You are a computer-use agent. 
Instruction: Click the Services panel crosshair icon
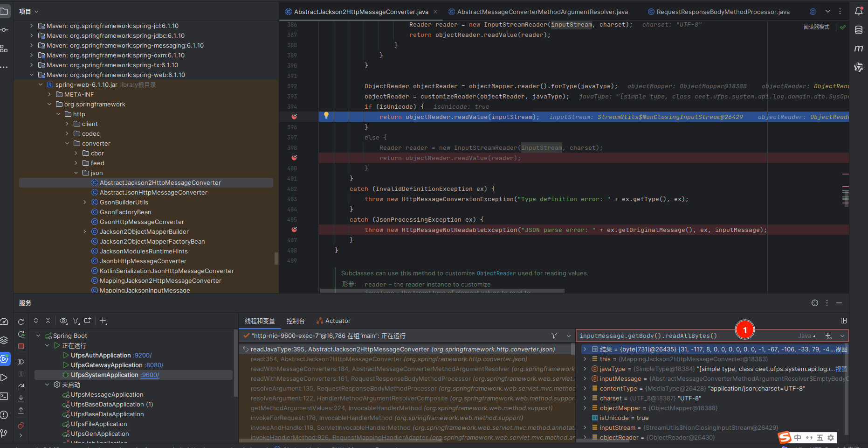[815, 303]
